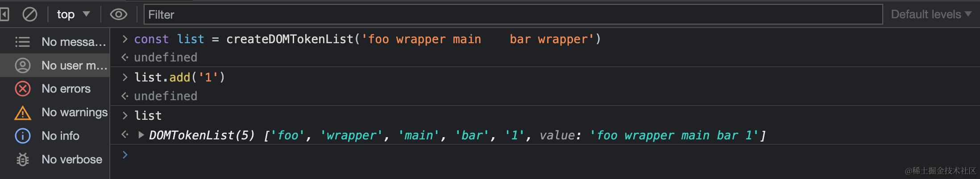Click the list.add('1') input line

179,77
